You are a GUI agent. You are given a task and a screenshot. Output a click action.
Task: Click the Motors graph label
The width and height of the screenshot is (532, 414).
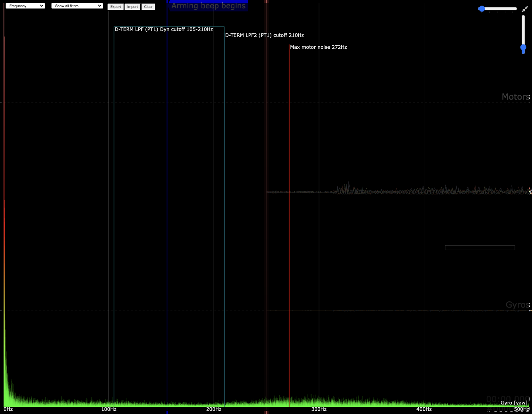click(x=515, y=97)
